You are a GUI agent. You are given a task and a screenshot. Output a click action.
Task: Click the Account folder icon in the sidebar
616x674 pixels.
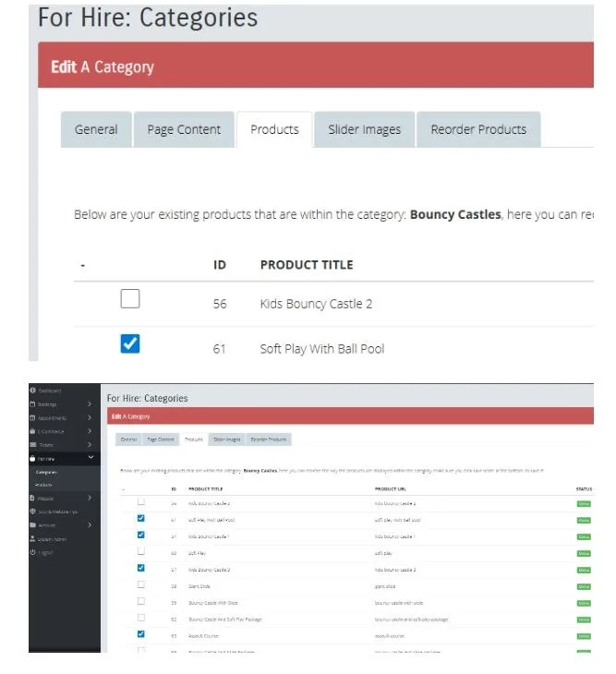pyautogui.click(x=32, y=524)
